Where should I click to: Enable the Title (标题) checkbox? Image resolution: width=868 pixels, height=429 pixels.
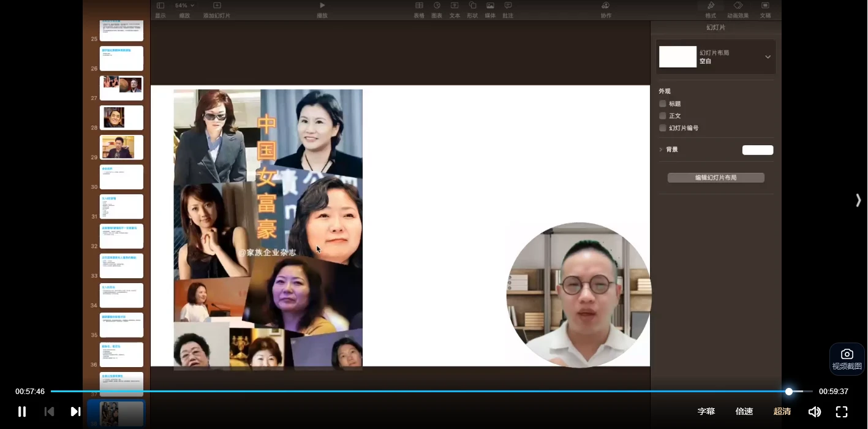(662, 104)
